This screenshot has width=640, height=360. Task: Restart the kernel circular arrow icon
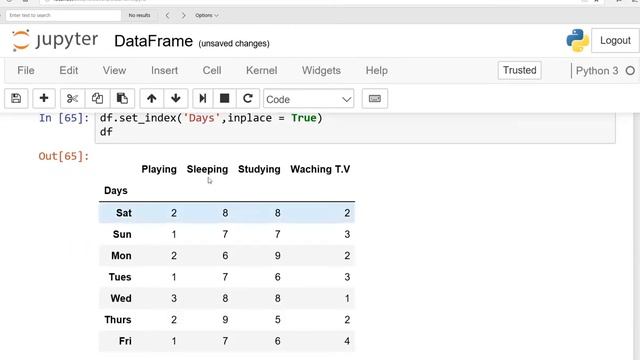click(x=248, y=98)
